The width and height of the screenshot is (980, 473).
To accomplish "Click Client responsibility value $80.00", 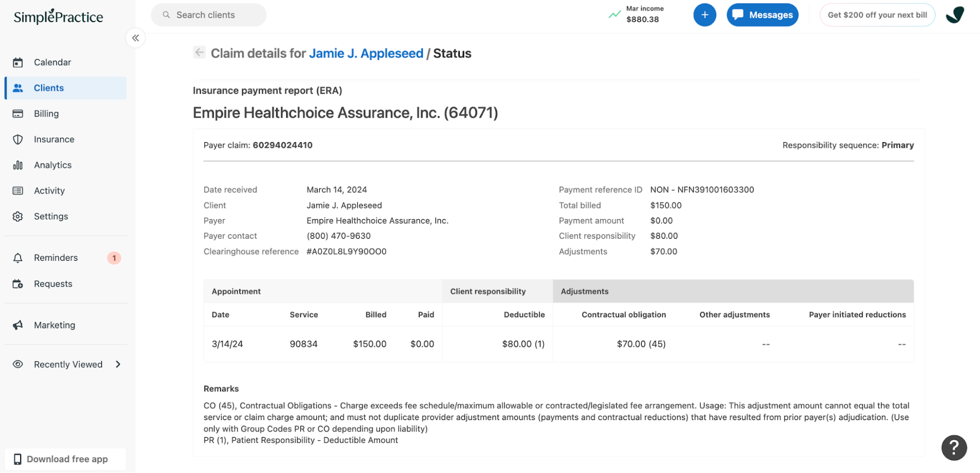I will point(664,236).
